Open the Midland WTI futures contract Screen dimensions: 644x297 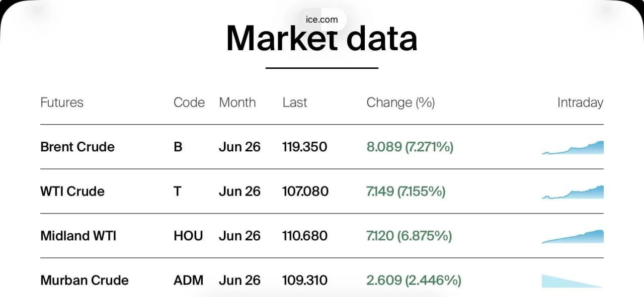coord(78,236)
